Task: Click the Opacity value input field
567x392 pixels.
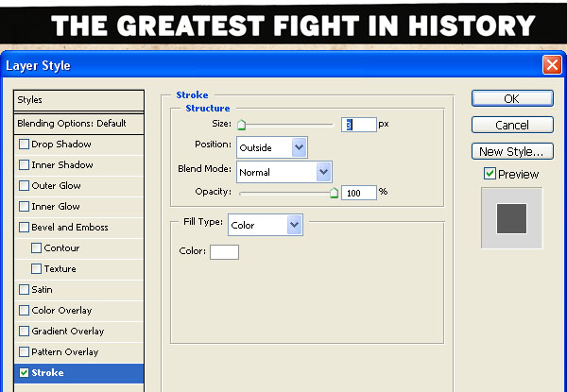Action: pyautogui.click(x=358, y=192)
